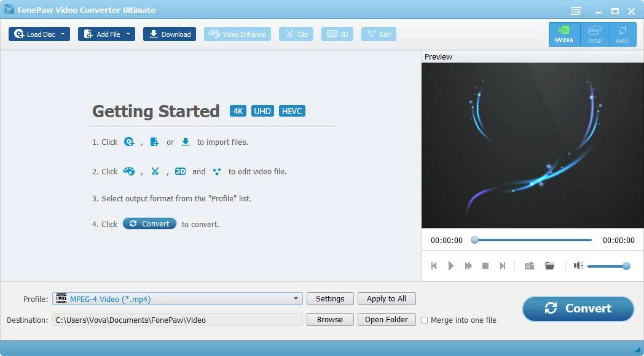Enable Merge into one file
This screenshot has height=356, width=644.
pyautogui.click(x=425, y=320)
